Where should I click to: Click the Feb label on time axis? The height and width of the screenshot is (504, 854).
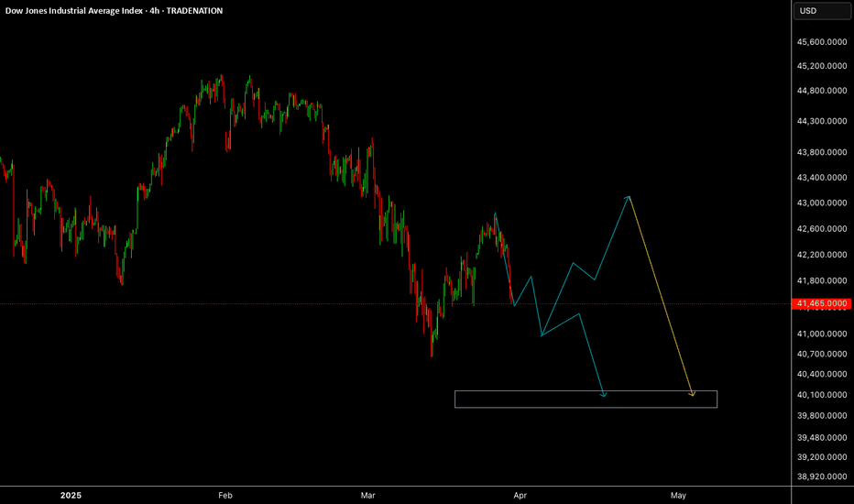pyautogui.click(x=224, y=495)
